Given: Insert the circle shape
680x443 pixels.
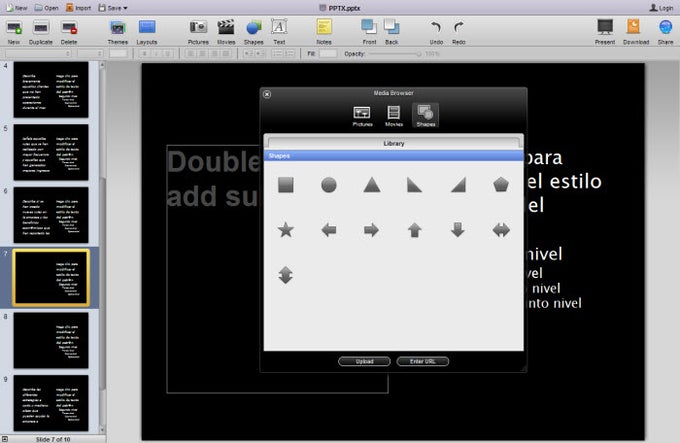Looking at the screenshot, I should (x=329, y=185).
